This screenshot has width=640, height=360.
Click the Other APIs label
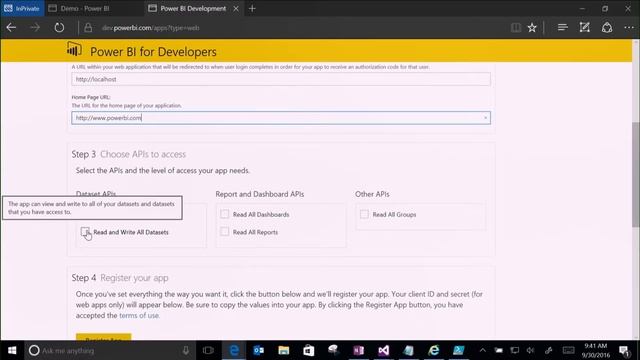(x=372, y=194)
